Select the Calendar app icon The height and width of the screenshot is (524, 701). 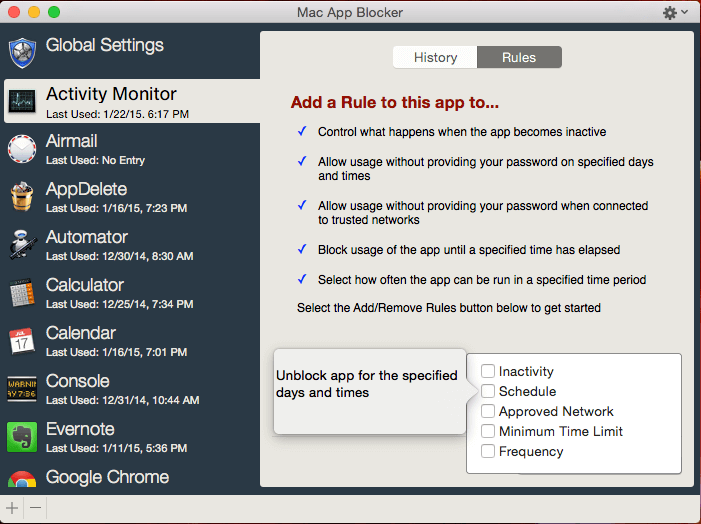pos(22,340)
